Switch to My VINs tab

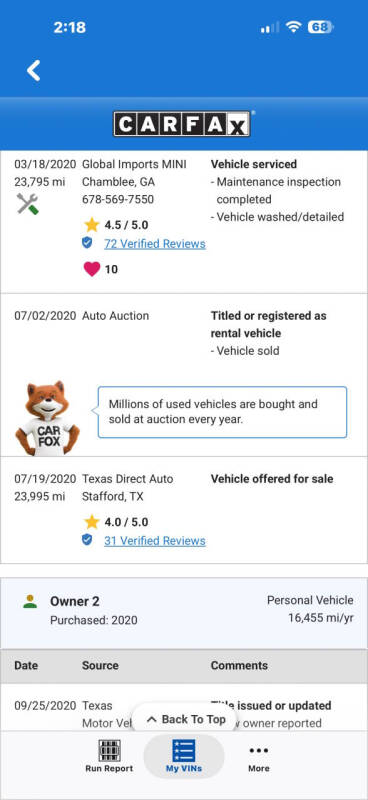point(184,756)
